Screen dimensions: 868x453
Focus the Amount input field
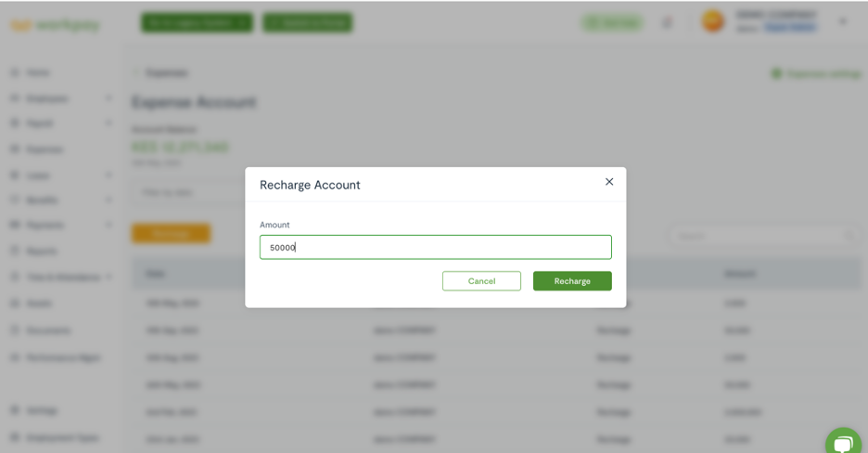click(x=435, y=247)
